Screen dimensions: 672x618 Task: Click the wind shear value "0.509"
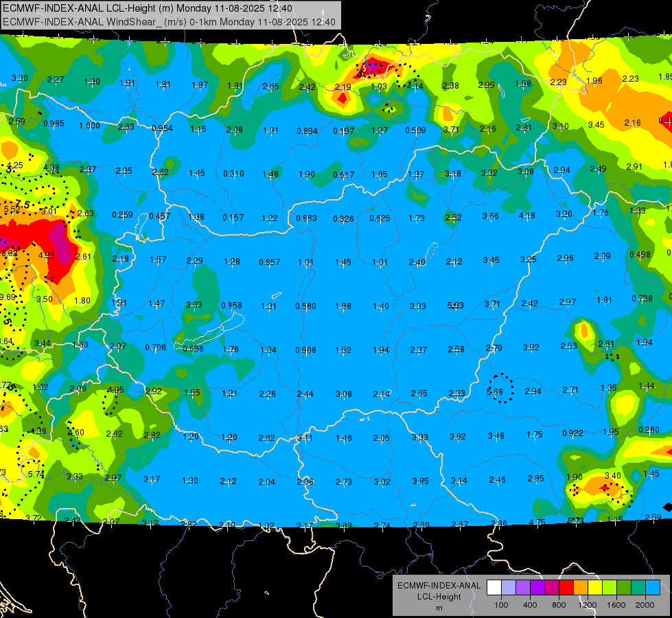[x=416, y=130]
